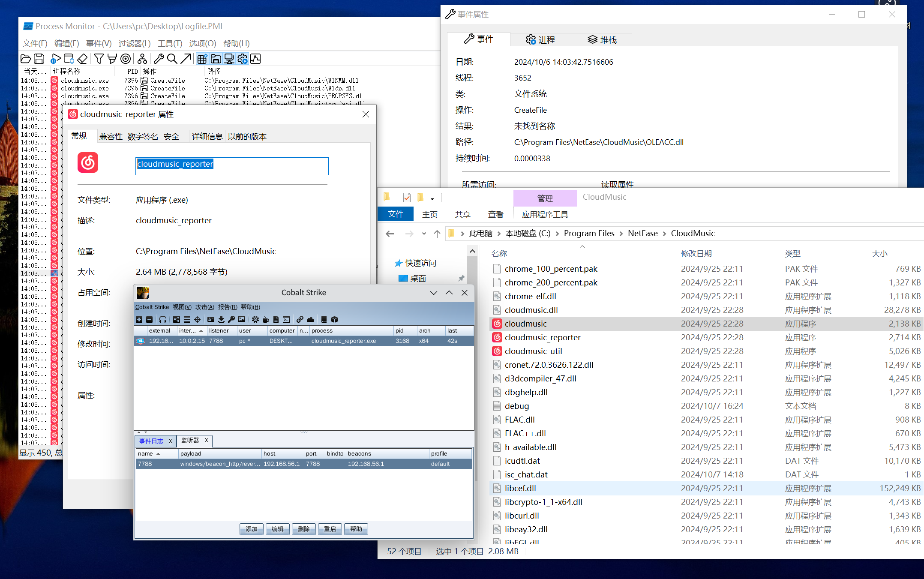
Task: Toggle Show Registry Activity button
Action: [x=202, y=59]
